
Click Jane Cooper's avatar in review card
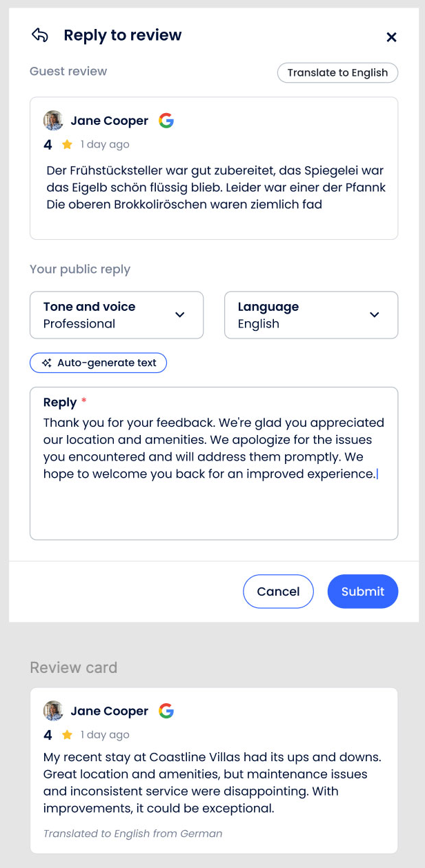[x=53, y=711]
